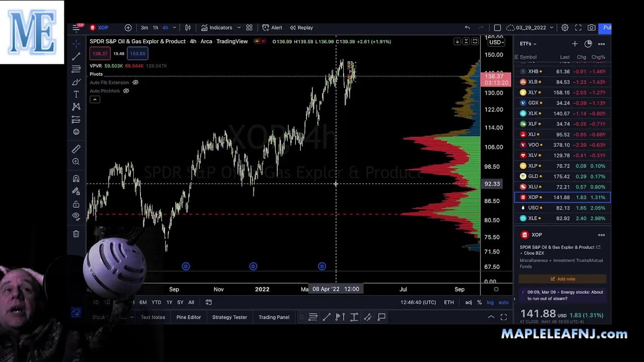
Task: Select the trend line drawing tool
Action: click(x=76, y=56)
